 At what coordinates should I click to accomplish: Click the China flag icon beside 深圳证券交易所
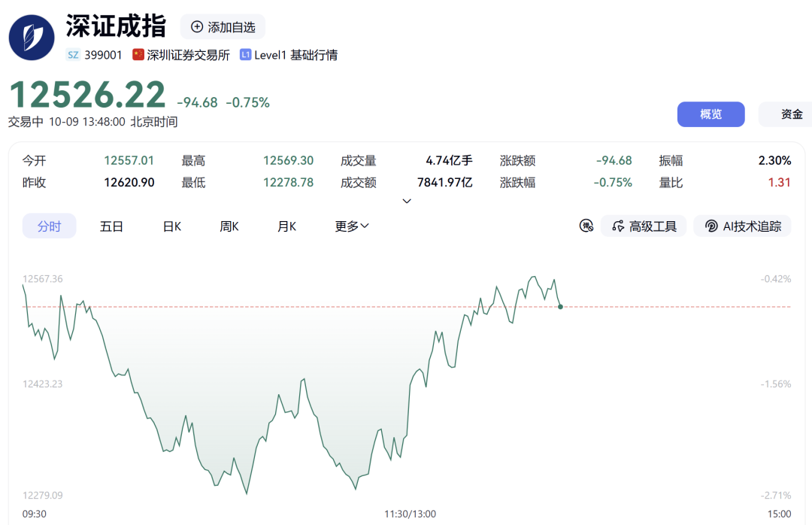point(138,55)
